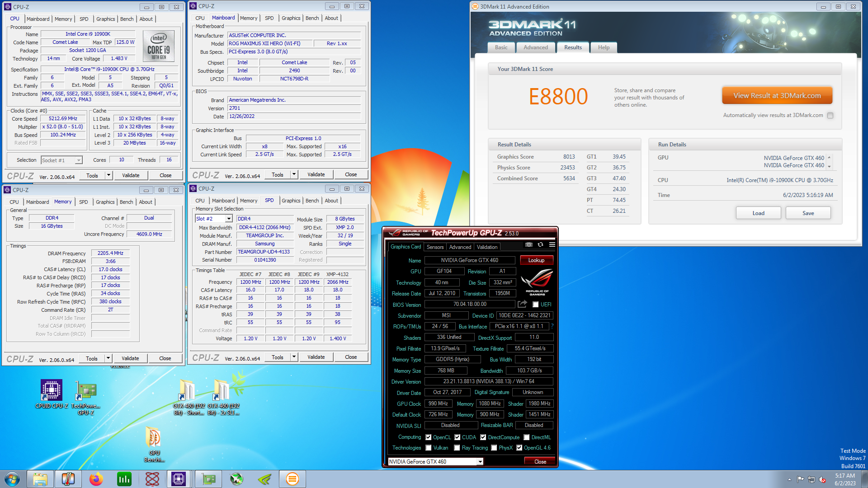Open the GPU Benchi desktop folder
The height and width of the screenshot is (488, 868).
coord(154,444)
